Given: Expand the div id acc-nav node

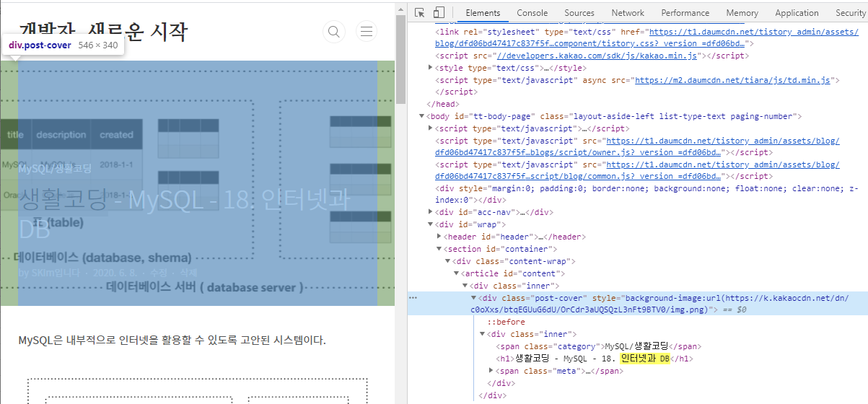Looking at the screenshot, I should click(x=431, y=212).
